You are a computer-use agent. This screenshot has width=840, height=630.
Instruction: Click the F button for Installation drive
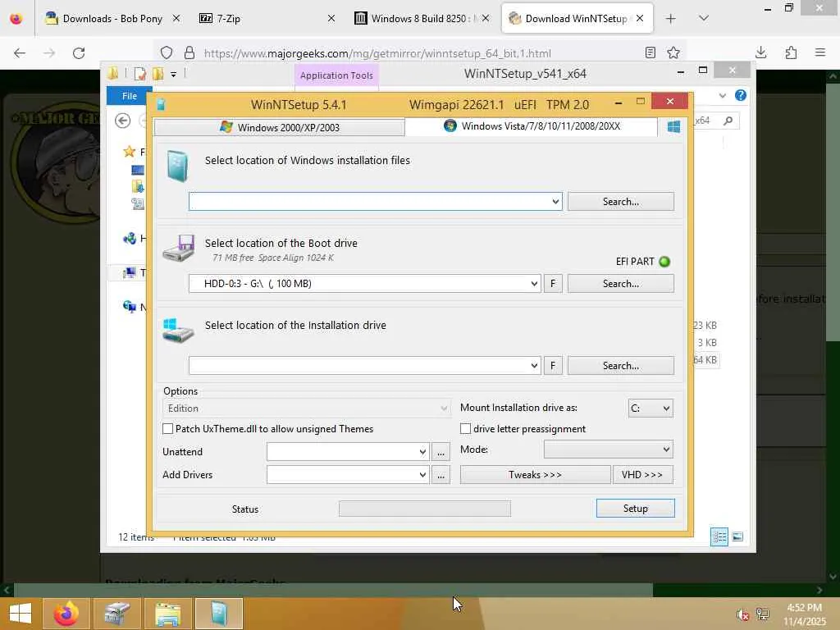click(553, 365)
